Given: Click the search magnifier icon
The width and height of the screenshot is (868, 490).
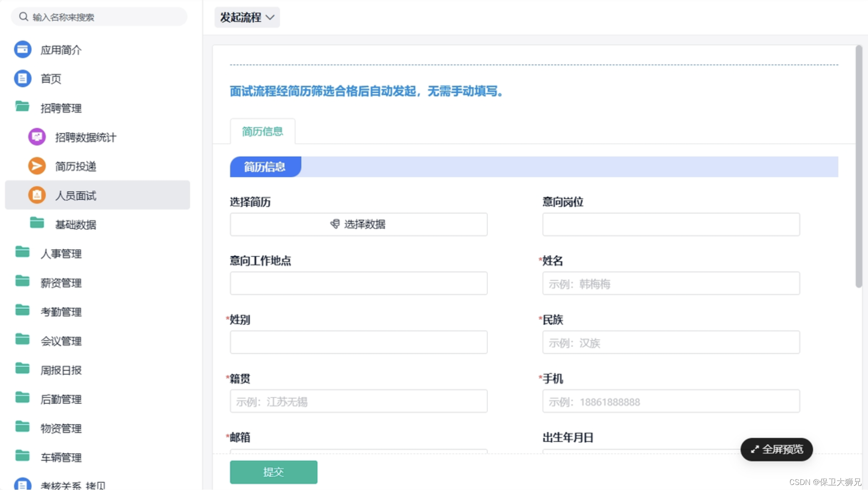Looking at the screenshot, I should click(24, 17).
